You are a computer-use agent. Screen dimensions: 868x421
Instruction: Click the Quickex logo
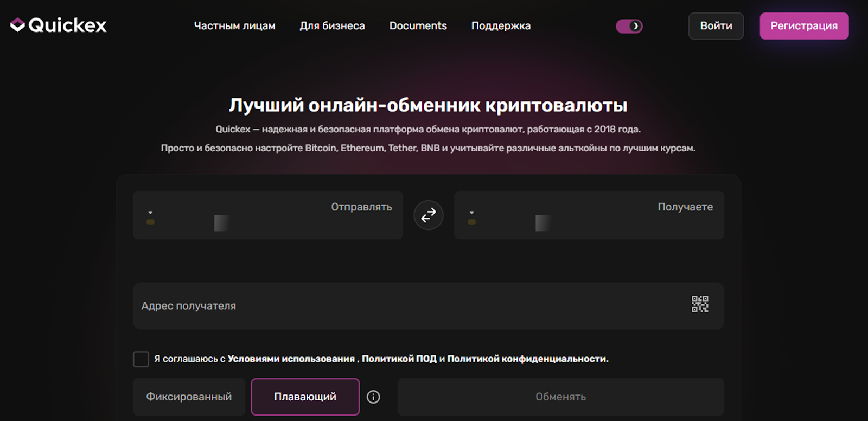pos(59,25)
